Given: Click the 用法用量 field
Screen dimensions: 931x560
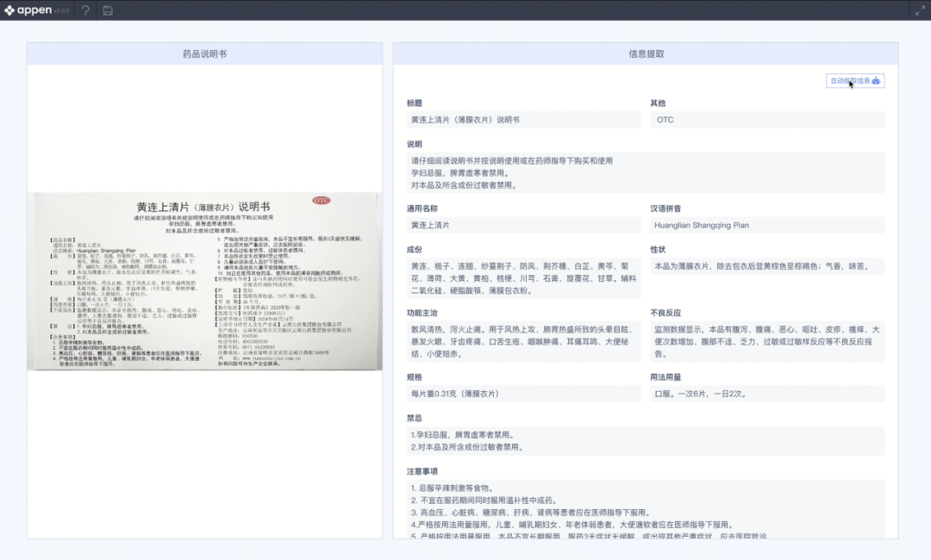Looking at the screenshot, I should pos(766,394).
